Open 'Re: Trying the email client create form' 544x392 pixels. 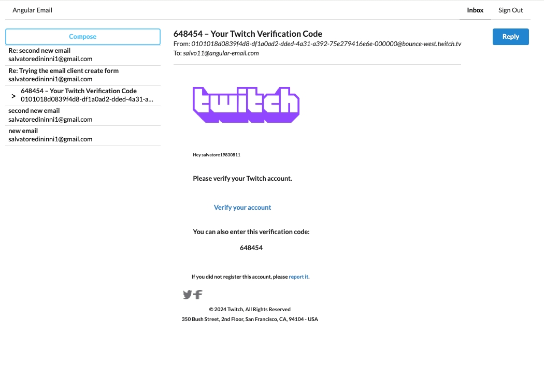83,75
